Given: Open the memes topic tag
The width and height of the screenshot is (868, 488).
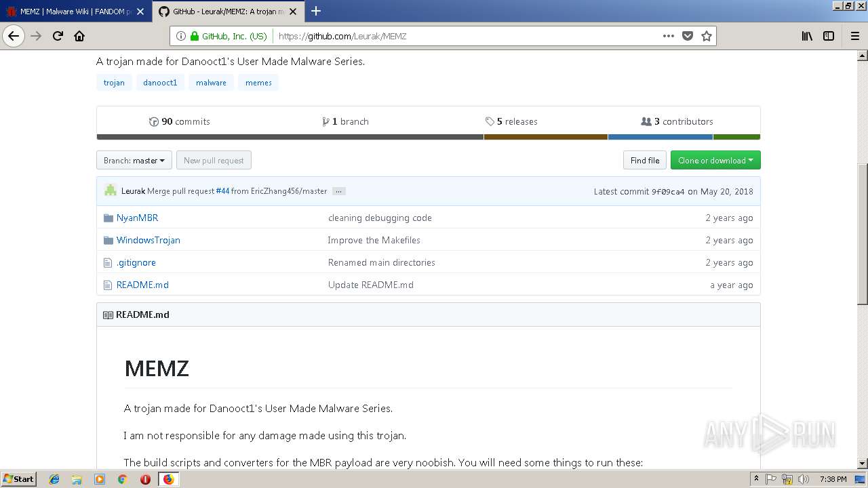Looking at the screenshot, I should [258, 83].
